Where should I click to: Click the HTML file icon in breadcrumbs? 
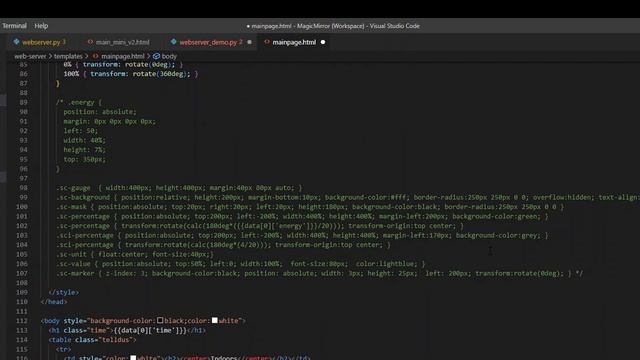pos(96,56)
